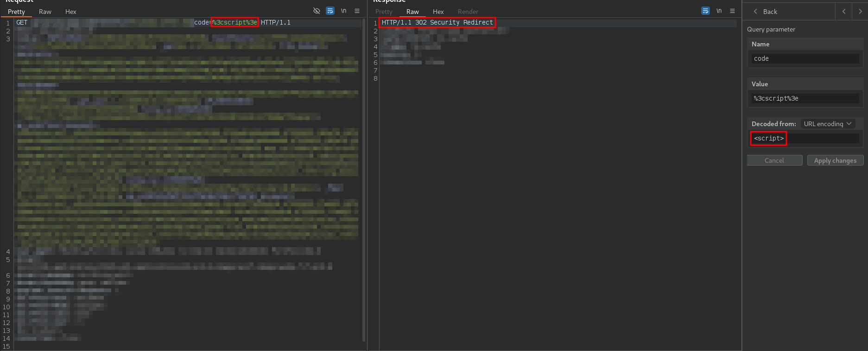Click the Request pane vertical scrollbar

coord(364,181)
